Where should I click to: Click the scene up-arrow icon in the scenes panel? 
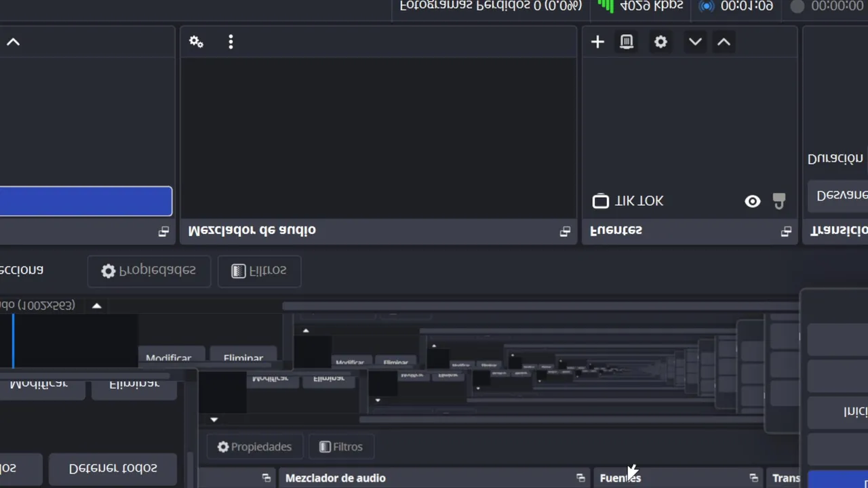coord(13,42)
